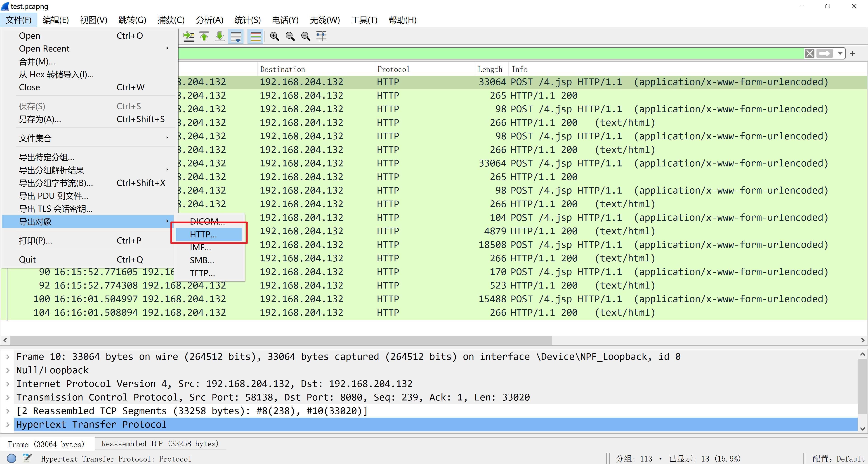868x464 pixels.
Task: Click zoom in magnifier icon
Action: tap(275, 36)
